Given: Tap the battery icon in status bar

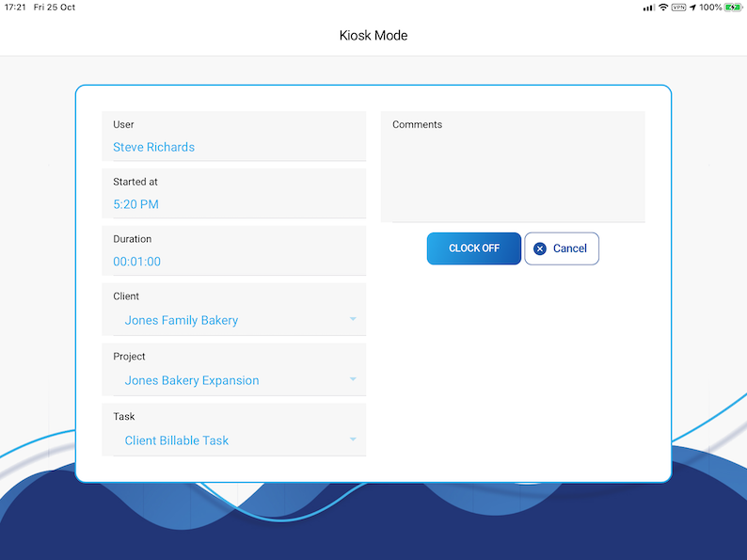Looking at the screenshot, I should tap(733, 8).
